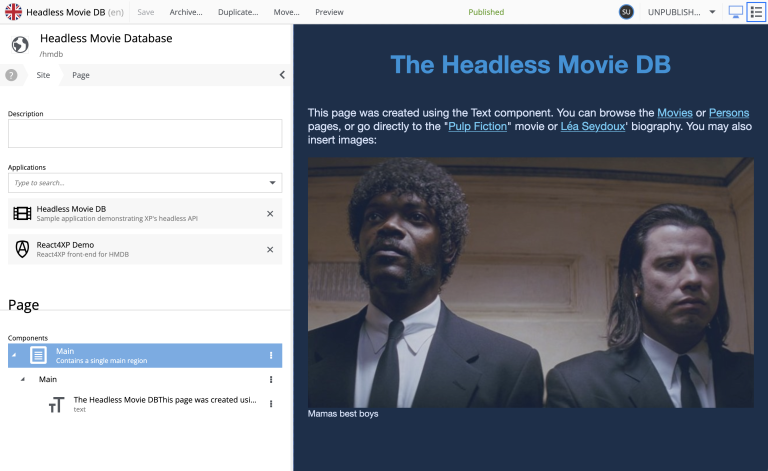Follow the Movies link in preview
The width and height of the screenshot is (768, 471).
pyautogui.click(x=675, y=113)
